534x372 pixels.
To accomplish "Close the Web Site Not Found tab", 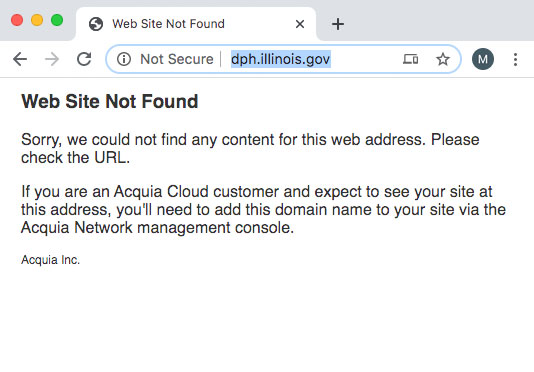I will (x=300, y=24).
